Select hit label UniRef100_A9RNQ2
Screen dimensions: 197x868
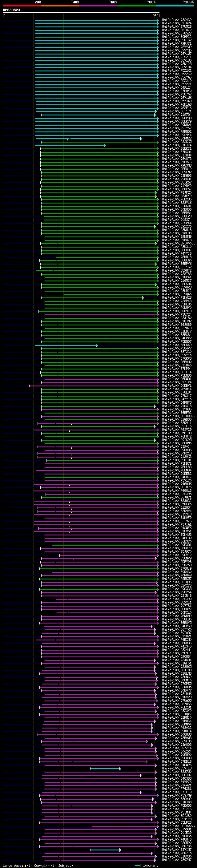[177, 131]
